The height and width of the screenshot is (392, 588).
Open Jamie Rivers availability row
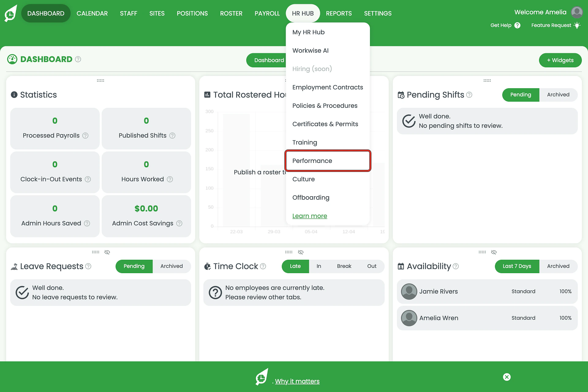pyautogui.click(x=487, y=292)
